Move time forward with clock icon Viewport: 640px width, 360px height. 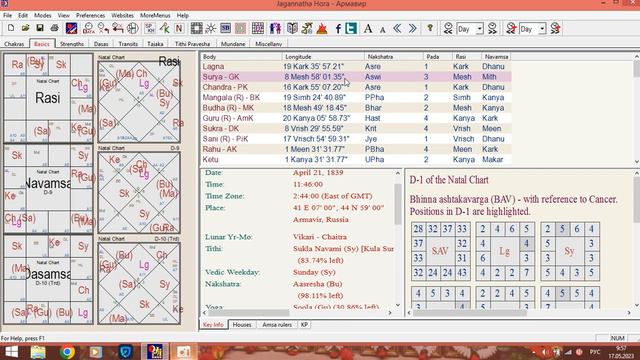[x=493, y=28]
